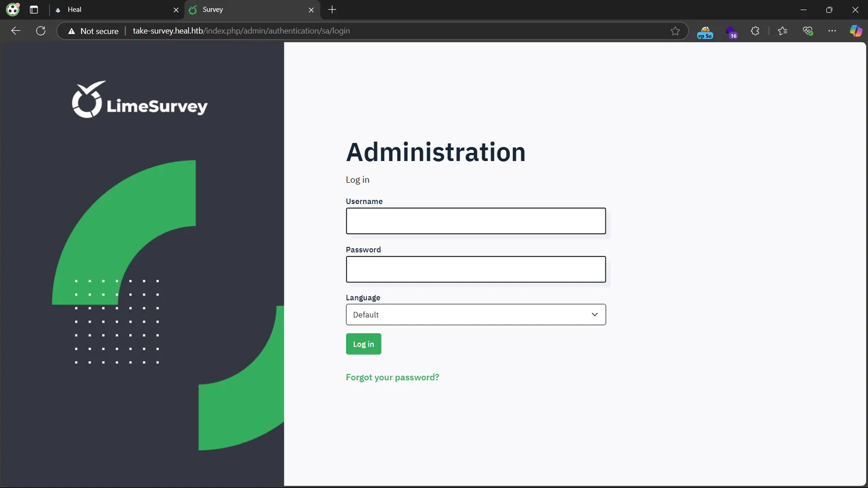Close the Heal tab

click(x=176, y=10)
